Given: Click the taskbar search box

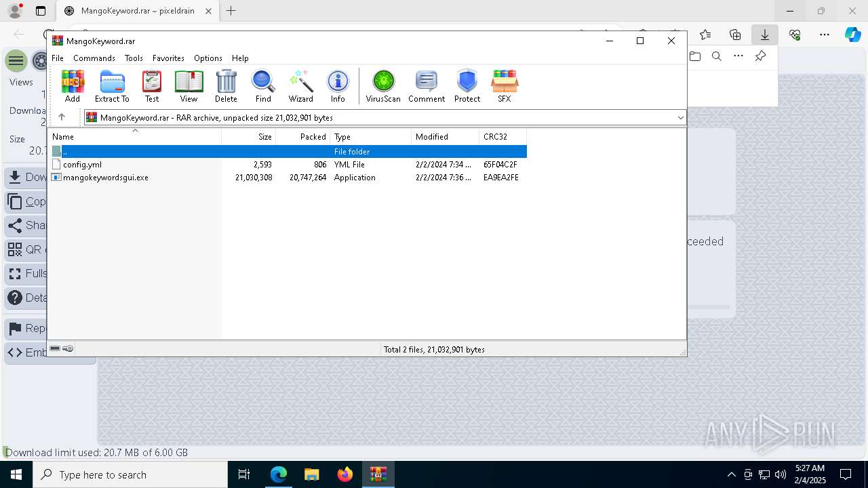Looking at the screenshot, I should pos(130,474).
